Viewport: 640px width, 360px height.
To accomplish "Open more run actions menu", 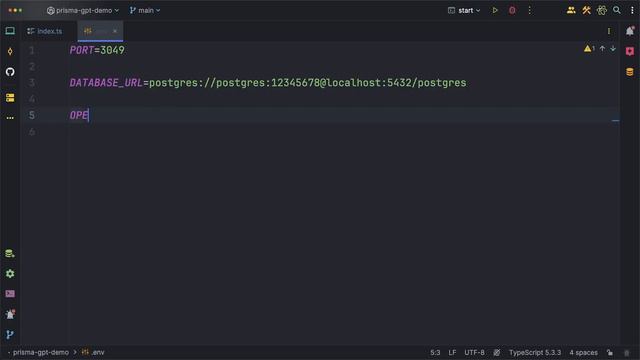I will coord(529,10).
